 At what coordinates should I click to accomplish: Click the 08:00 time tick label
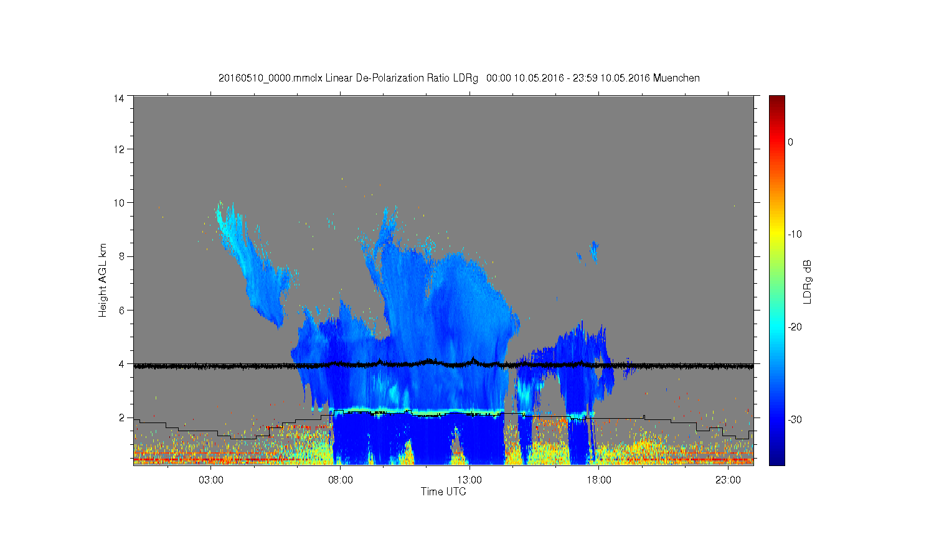pyautogui.click(x=341, y=480)
